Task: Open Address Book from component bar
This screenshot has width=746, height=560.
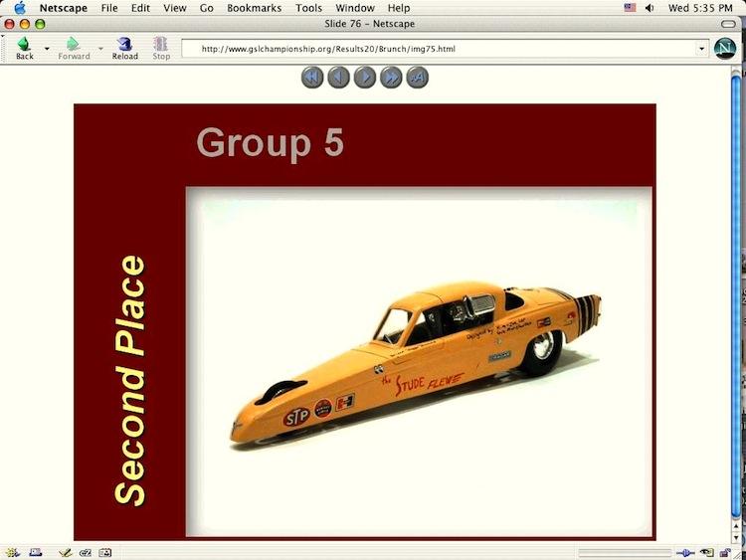Action: pos(105,552)
